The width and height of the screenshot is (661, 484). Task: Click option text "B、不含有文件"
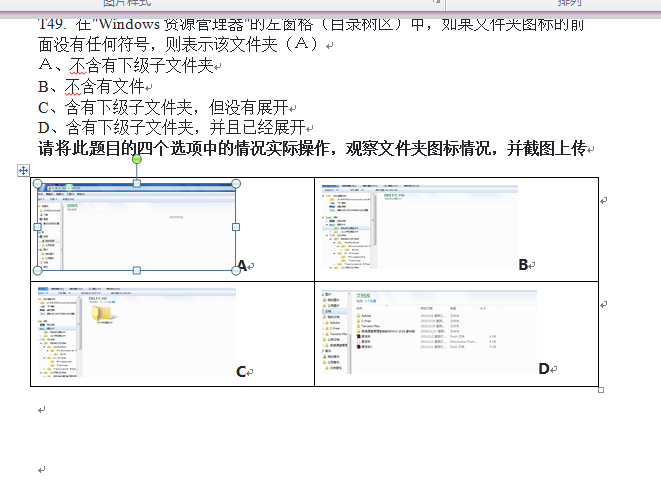pyautogui.click(x=91, y=87)
